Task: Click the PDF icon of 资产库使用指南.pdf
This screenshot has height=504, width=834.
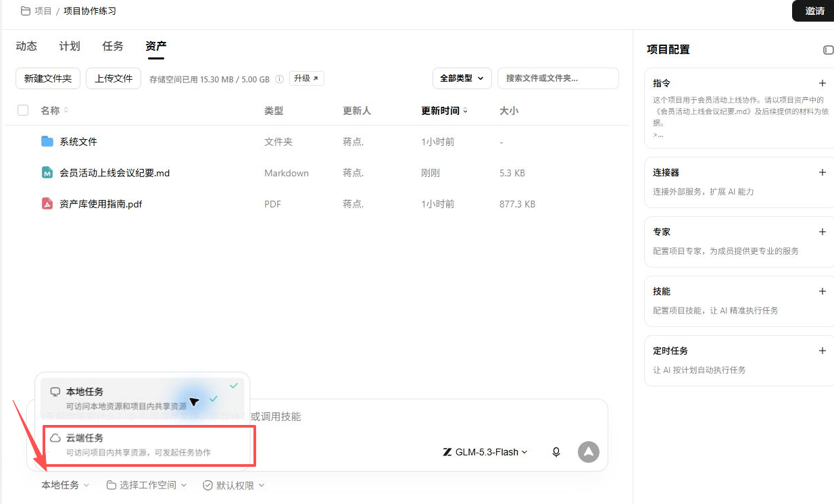Action: pos(47,203)
